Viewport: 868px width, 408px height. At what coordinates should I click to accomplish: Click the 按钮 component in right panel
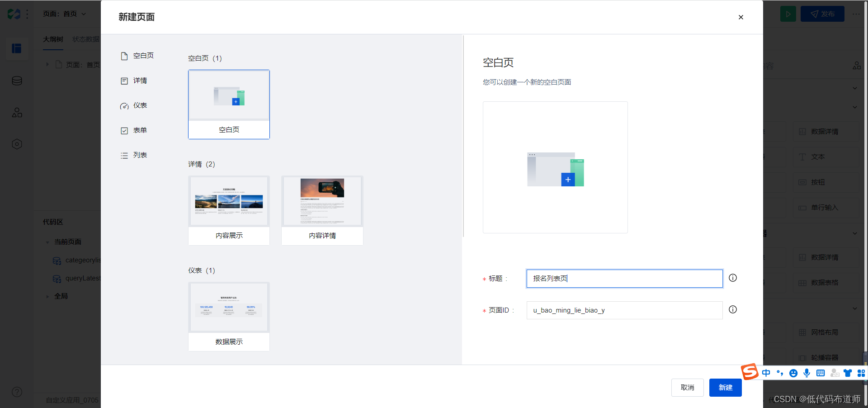coord(826,182)
